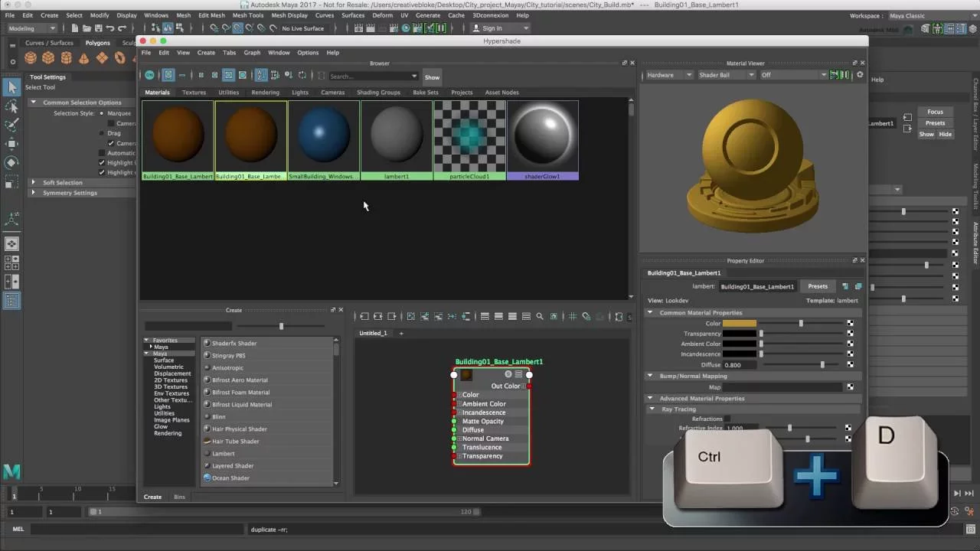Screen dimensions: 980x551
Task: Select the Marquee selection style radio button
Action: [102, 113]
